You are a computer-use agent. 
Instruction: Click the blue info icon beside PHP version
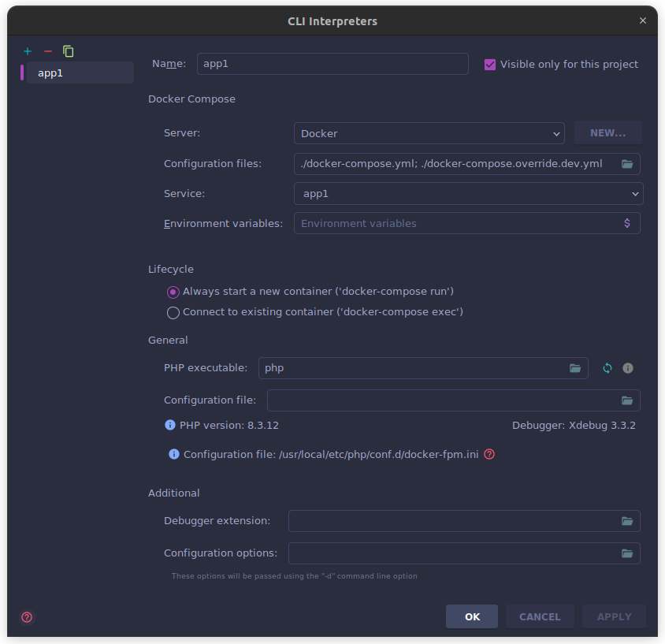[x=169, y=425]
